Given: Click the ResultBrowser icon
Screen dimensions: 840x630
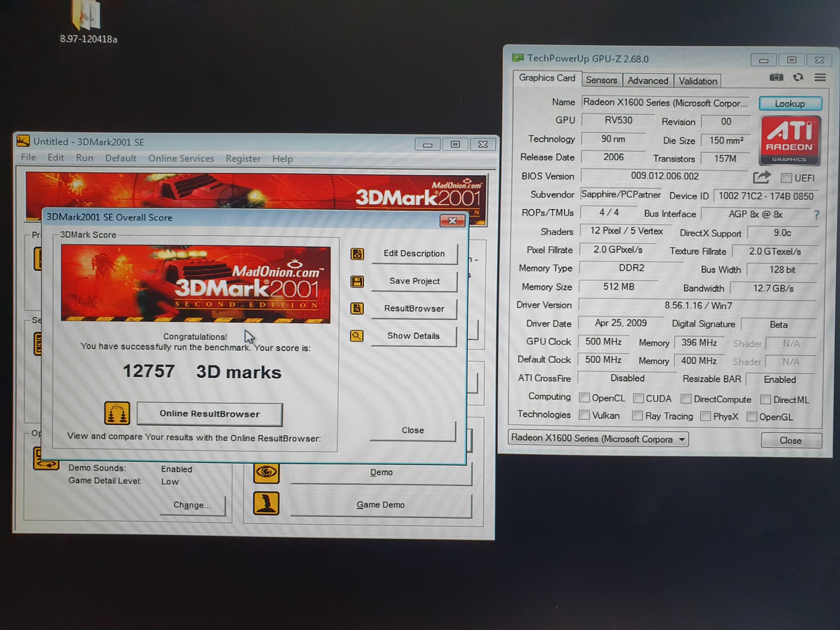Looking at the screenshot, I should tap(357, 308).
